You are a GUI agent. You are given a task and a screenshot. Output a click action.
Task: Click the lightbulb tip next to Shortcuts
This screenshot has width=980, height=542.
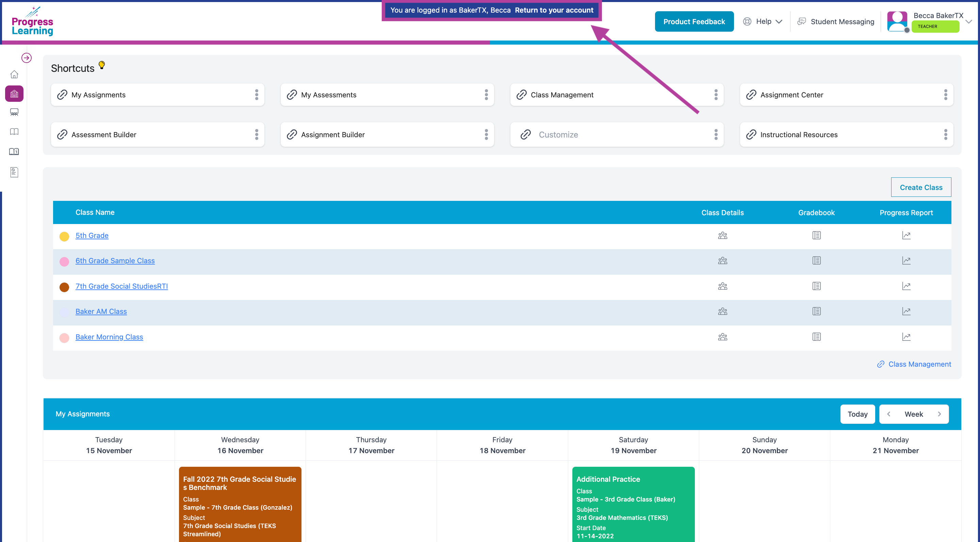(102, 65)
